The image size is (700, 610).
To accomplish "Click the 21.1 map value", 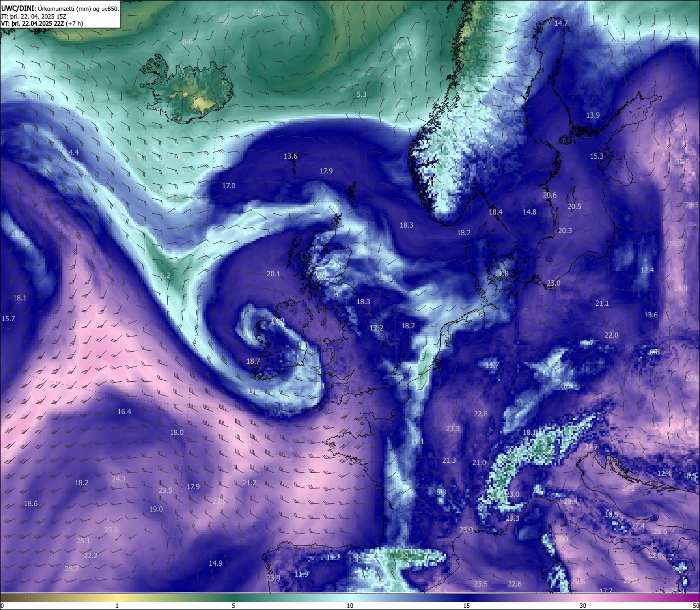I will pyautogui.click(x=602, y=303).
